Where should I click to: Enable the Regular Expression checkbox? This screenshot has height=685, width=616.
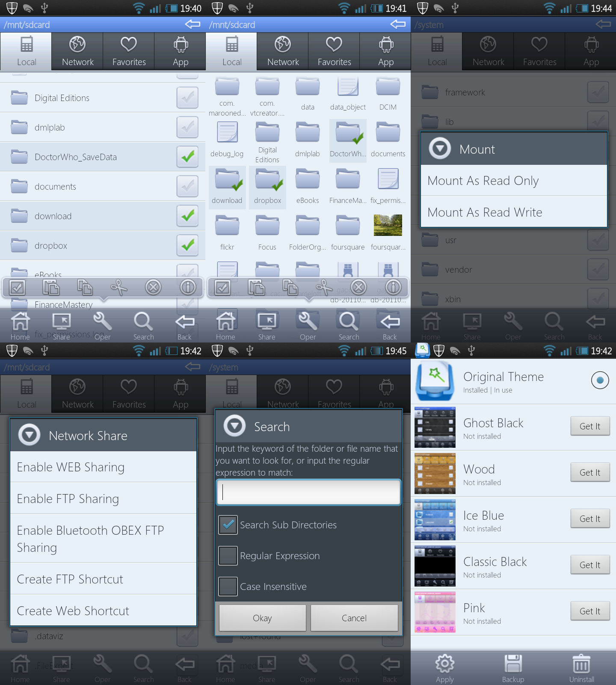click(228, 556)
